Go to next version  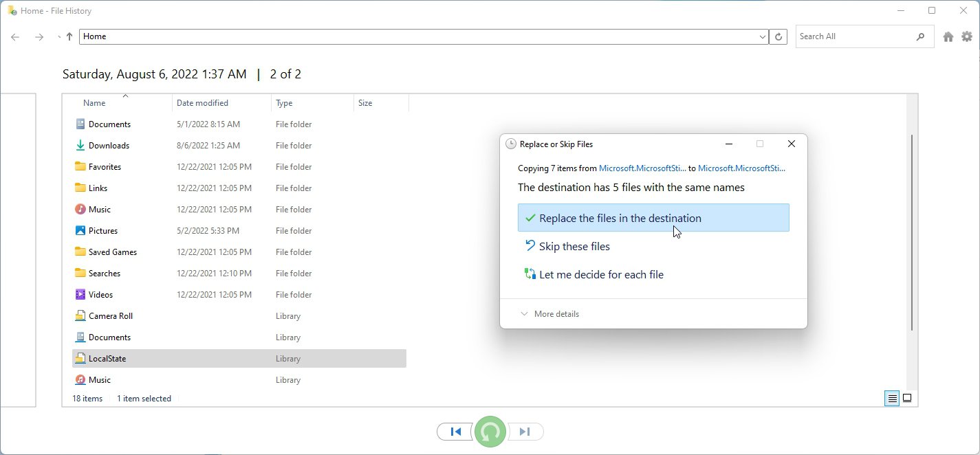[525, 432]
